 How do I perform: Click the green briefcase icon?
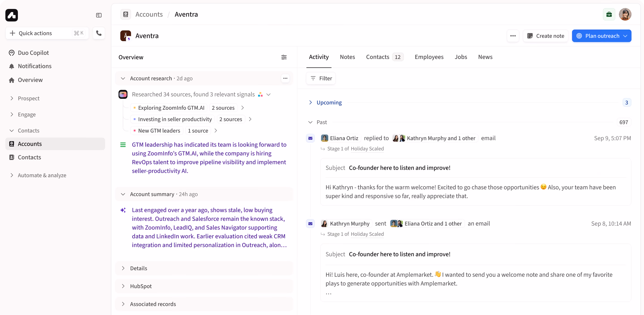coord(609,14)
